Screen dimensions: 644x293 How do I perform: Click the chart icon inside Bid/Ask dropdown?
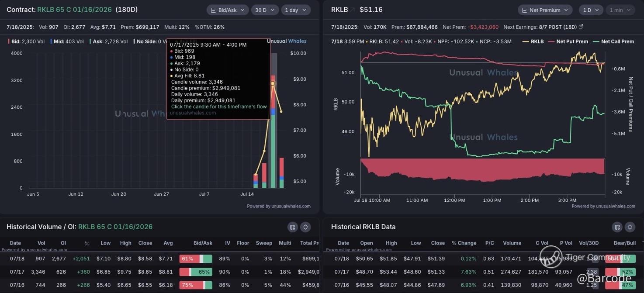[214, 10]
